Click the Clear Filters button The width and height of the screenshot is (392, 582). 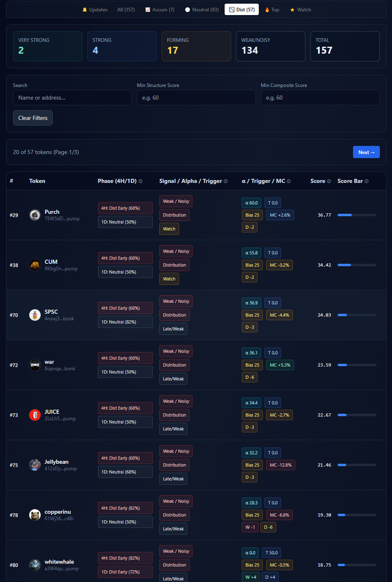33,118
